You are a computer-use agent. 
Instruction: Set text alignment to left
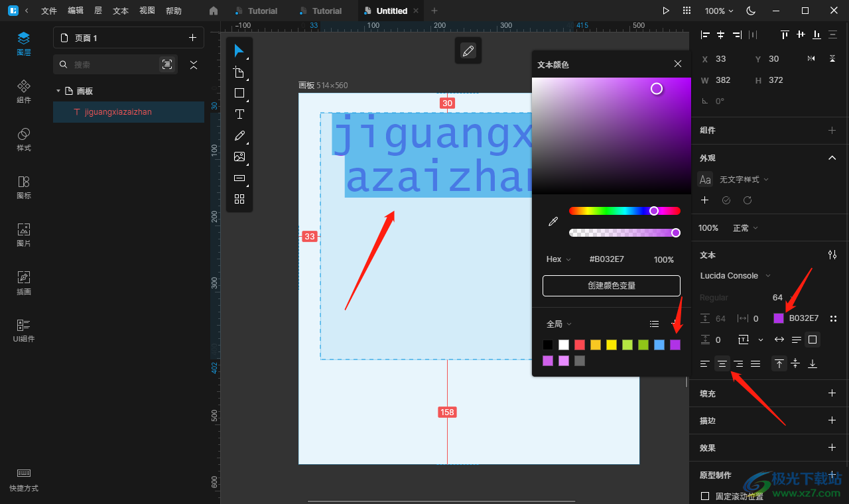[x=704, y=363]
